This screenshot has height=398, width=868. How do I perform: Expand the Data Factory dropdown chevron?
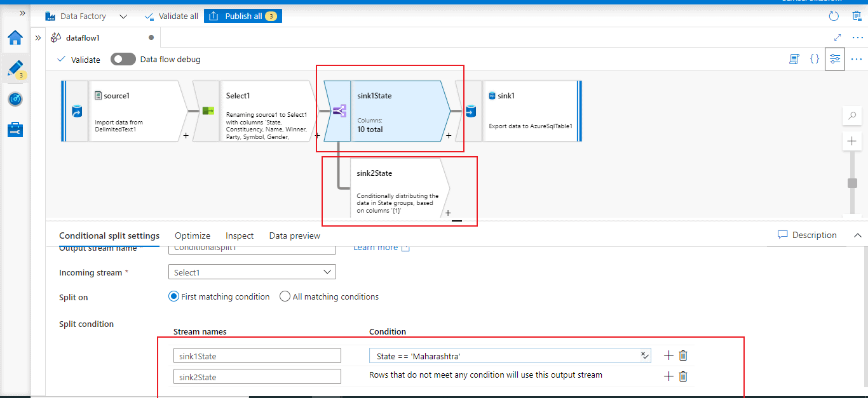click(123, 17)
